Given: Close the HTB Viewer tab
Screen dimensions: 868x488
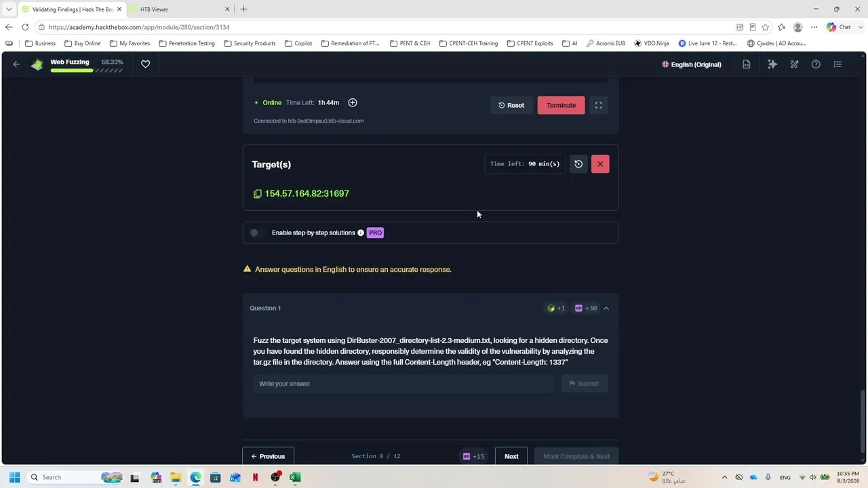Looking at the screenshot, I should coord(227,9).
